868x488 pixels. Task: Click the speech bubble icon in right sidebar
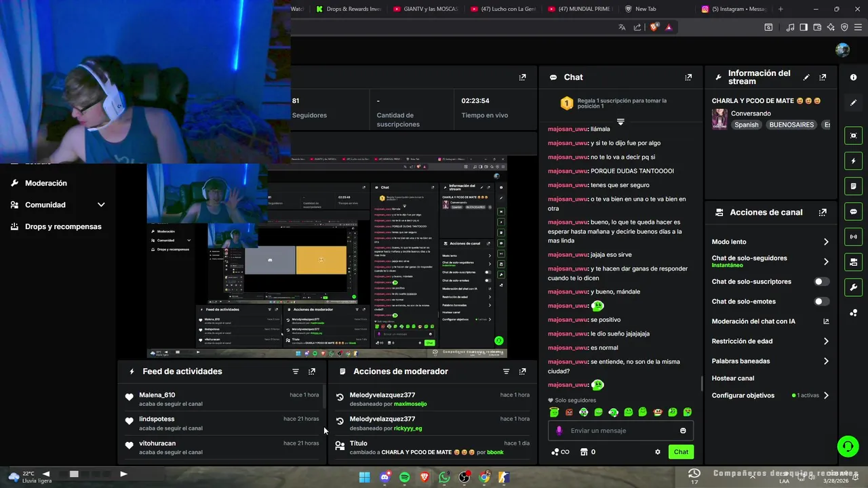click(853, 211)
